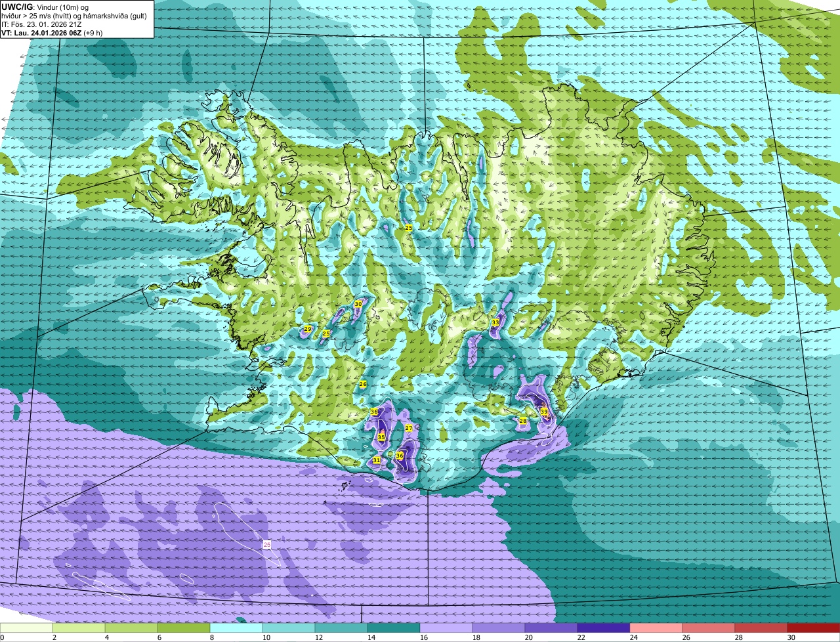Choose the dark red legend swatch above 30
Image resolution: width=840 pixels, height=642 pixels.
click(x=814, y=628)
